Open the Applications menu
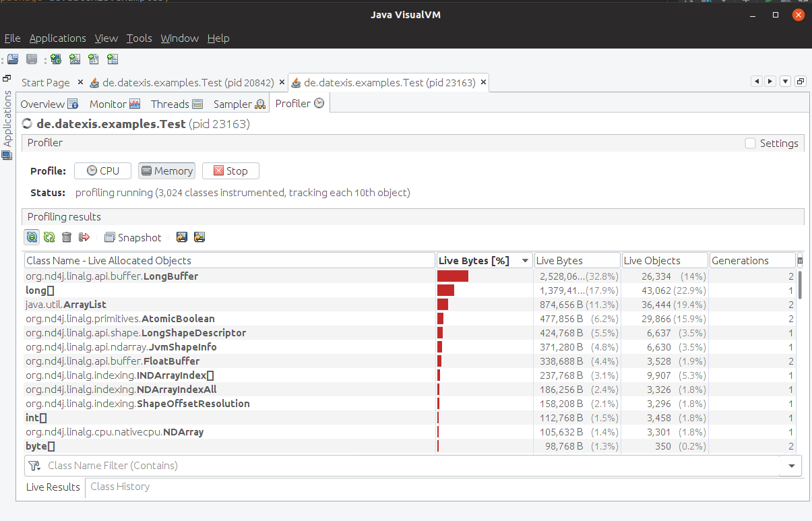The width and height of the screenshot is (812, 521). tap(57, 38)
